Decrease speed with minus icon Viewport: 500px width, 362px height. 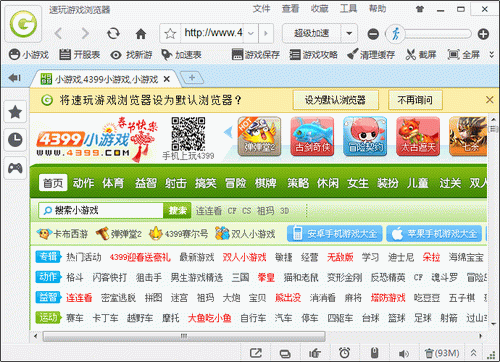pyautogui.click(x=373, y=34)
